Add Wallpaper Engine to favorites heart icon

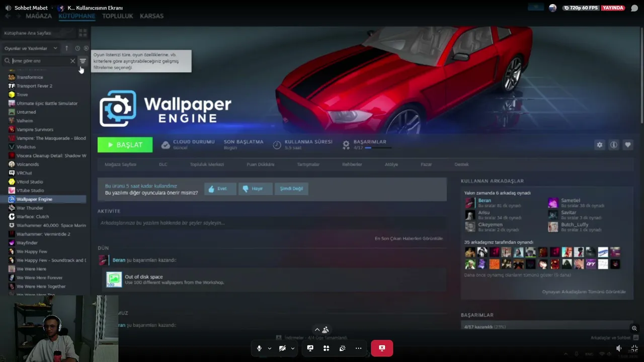click(x=628, y=145)
